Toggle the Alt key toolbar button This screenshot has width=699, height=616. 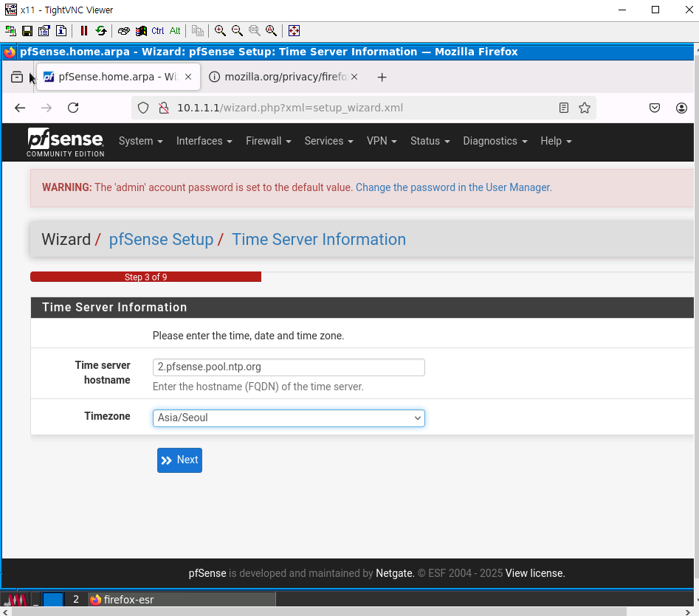pos(175,31)
